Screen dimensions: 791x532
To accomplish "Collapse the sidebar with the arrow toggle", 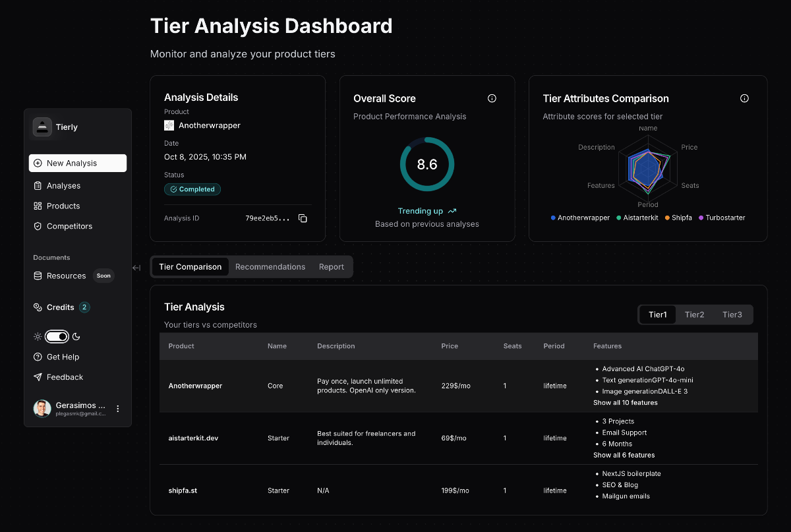I will [136, 268].
